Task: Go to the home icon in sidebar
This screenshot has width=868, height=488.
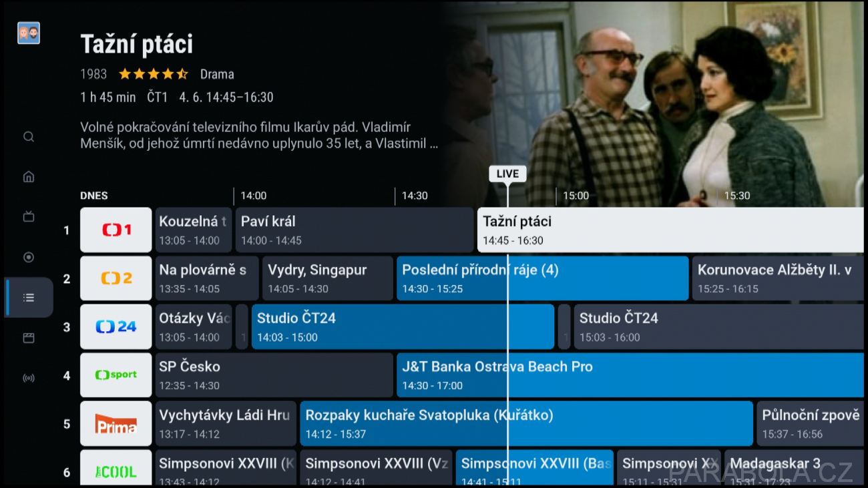Action: point(29,177)
